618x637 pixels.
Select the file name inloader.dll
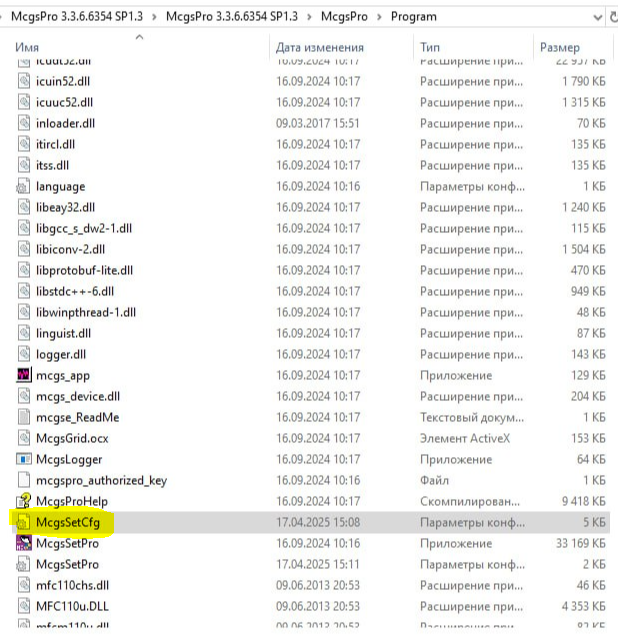pos(65,123)
